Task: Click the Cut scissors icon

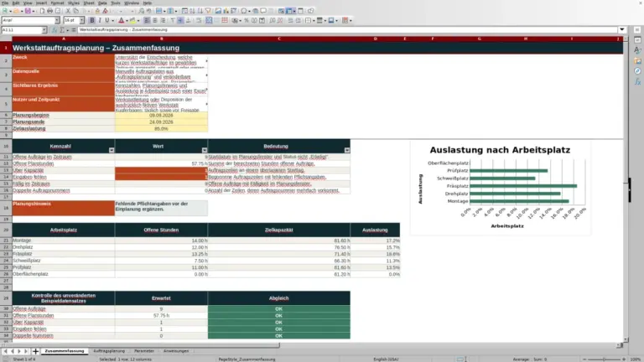Action: tap(68, 11)
